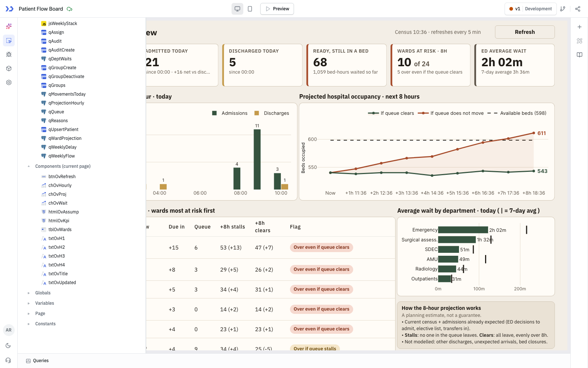Viewport: 588px width, 368px height.
Task: Open the AI assistant sparkle icon
Action: click(x=9, y=26)
